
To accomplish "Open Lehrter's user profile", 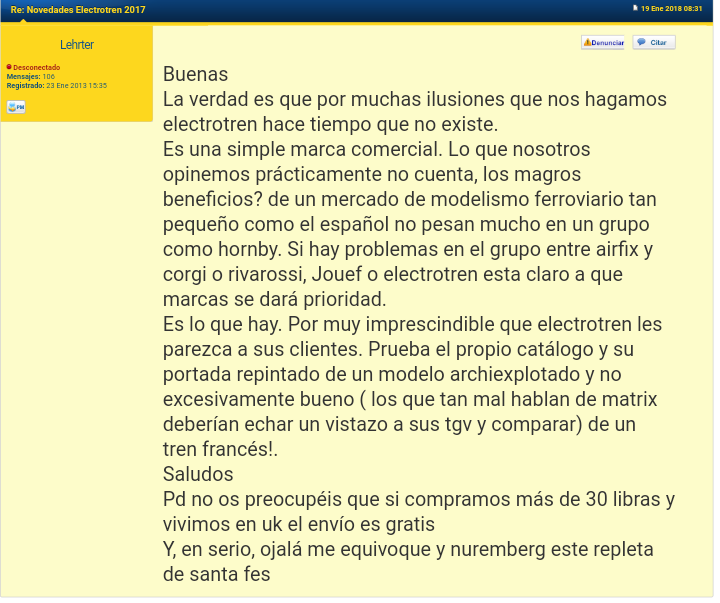I will click(x=77, y=45).
